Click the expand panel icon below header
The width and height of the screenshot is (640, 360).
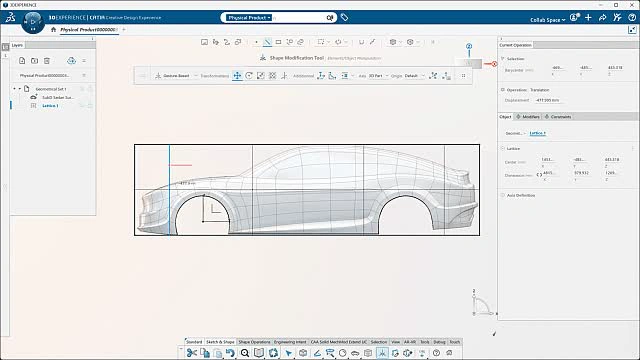tap(632, 29)
